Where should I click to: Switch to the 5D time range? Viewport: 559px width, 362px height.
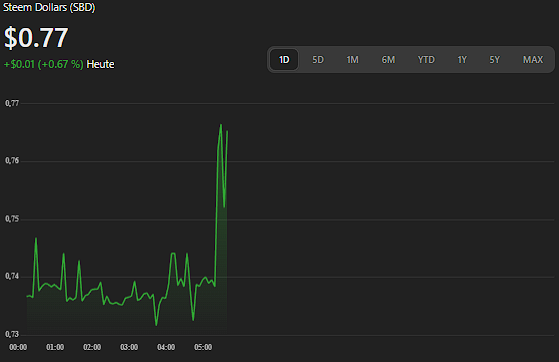tap(318, 60)
